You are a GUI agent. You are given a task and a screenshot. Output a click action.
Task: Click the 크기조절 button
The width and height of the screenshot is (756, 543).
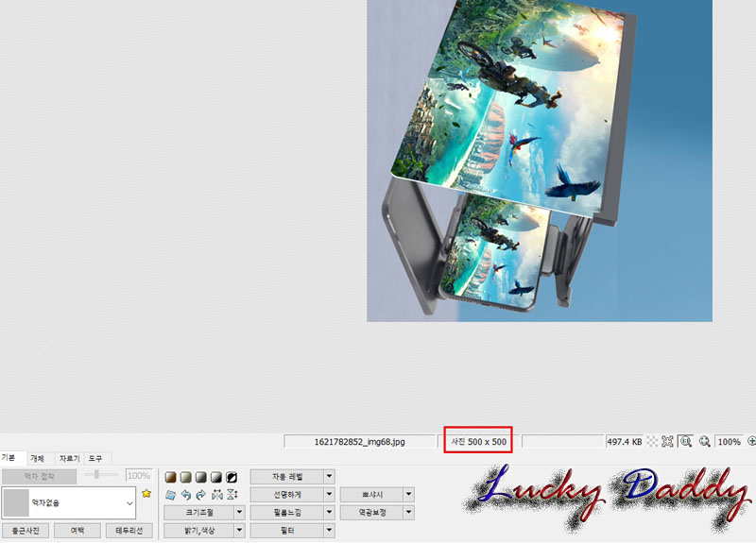(x=199, y=512)
